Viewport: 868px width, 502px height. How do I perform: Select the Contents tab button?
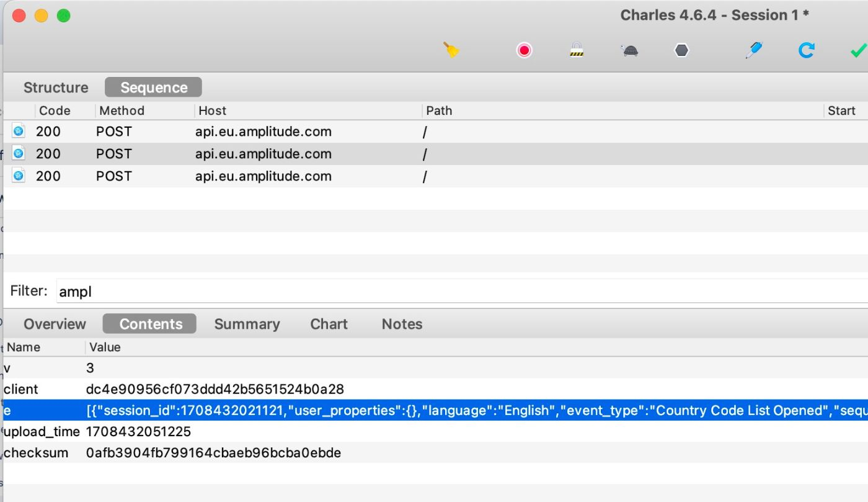pos(149,323)
